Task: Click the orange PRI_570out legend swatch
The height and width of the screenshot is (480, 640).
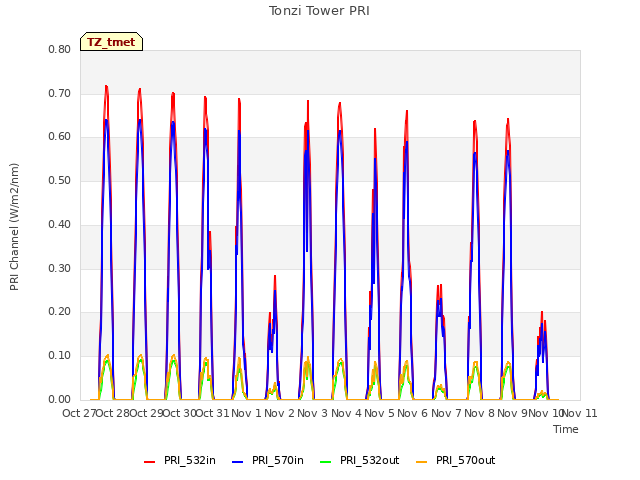Action: click(422, 462)
